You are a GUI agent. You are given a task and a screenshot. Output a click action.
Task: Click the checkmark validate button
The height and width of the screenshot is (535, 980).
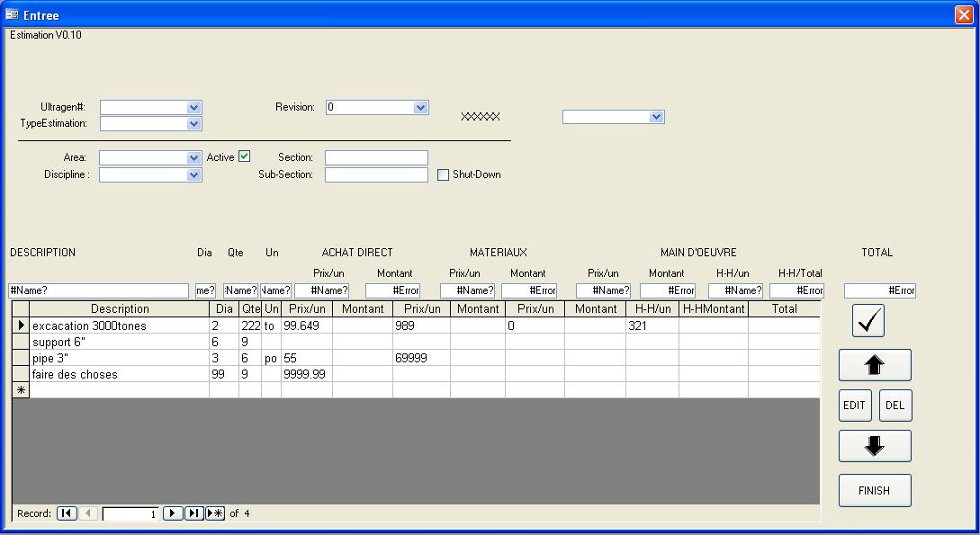coord(868,320)
